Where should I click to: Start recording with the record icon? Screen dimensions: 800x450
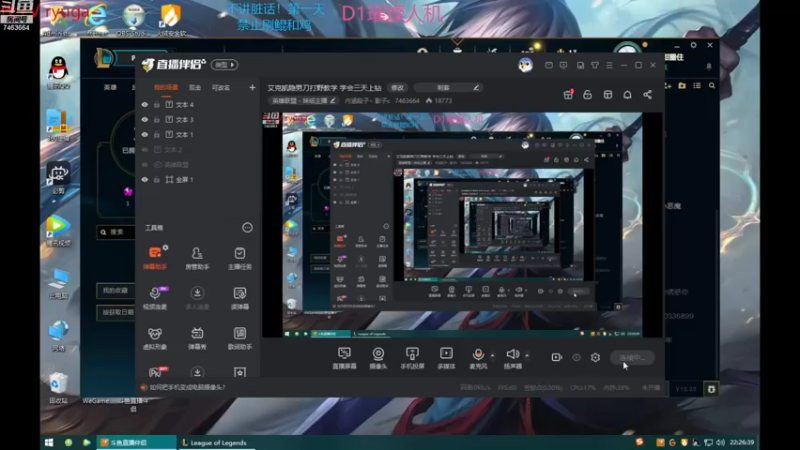pyautogui.click(x=557, y=357)
